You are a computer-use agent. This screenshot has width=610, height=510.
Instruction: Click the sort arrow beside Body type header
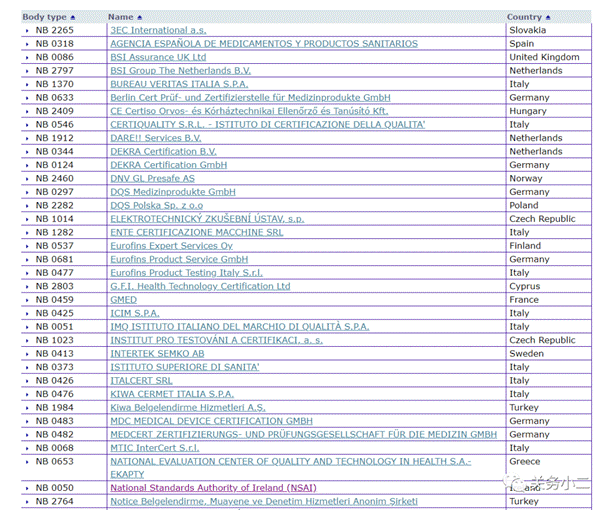tap(73, 17)
